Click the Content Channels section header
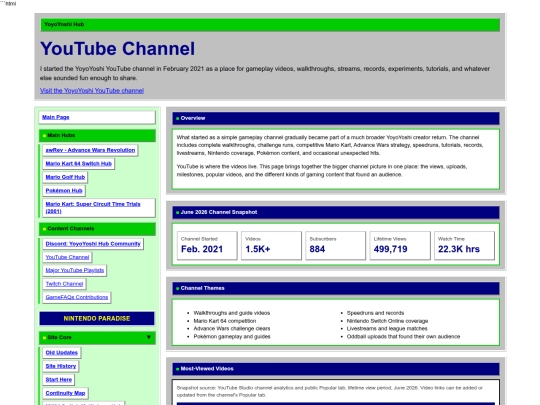This screenshot has height=405, width=540. [97, 229]
